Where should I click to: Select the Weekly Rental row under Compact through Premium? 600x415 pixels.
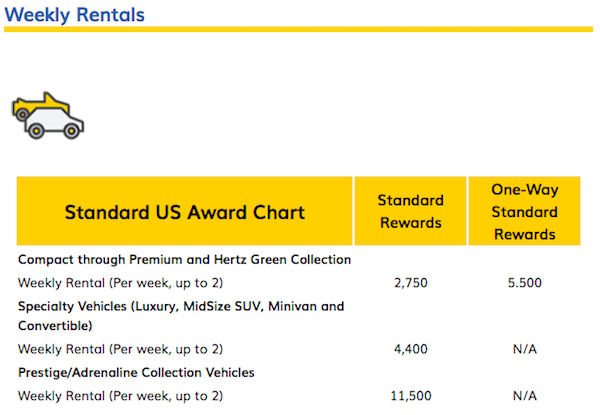pyautogui.click(x=120, y=282)
